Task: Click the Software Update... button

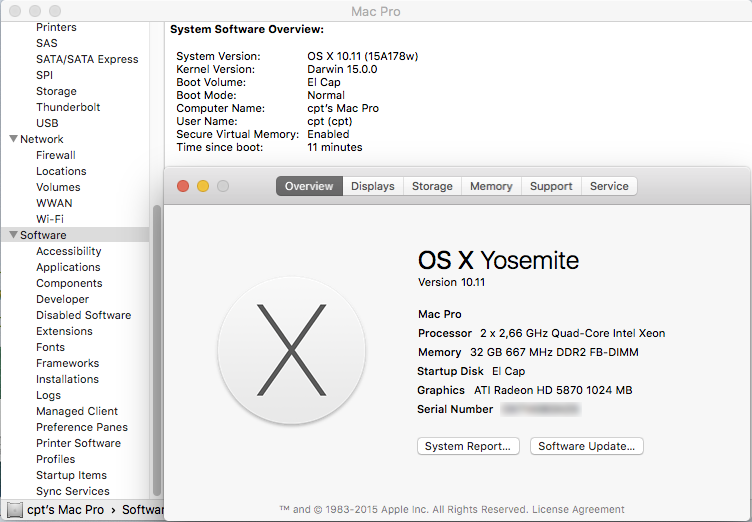Action: 587,446
